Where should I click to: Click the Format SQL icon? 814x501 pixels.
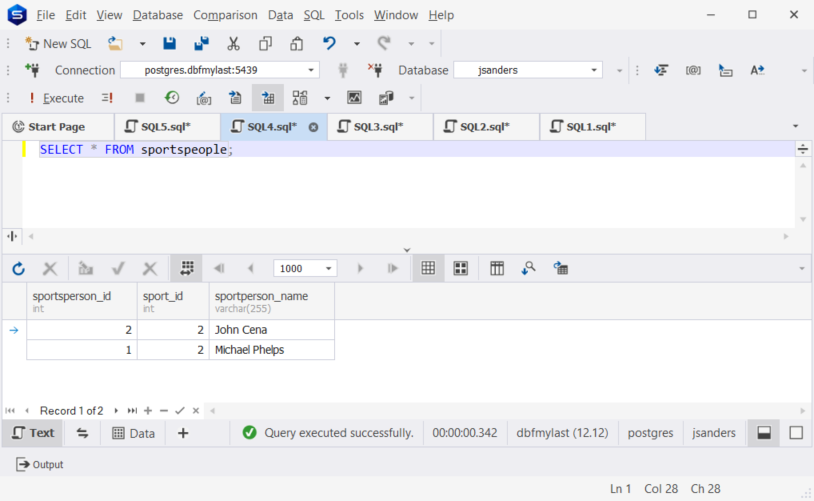(661, 70)
